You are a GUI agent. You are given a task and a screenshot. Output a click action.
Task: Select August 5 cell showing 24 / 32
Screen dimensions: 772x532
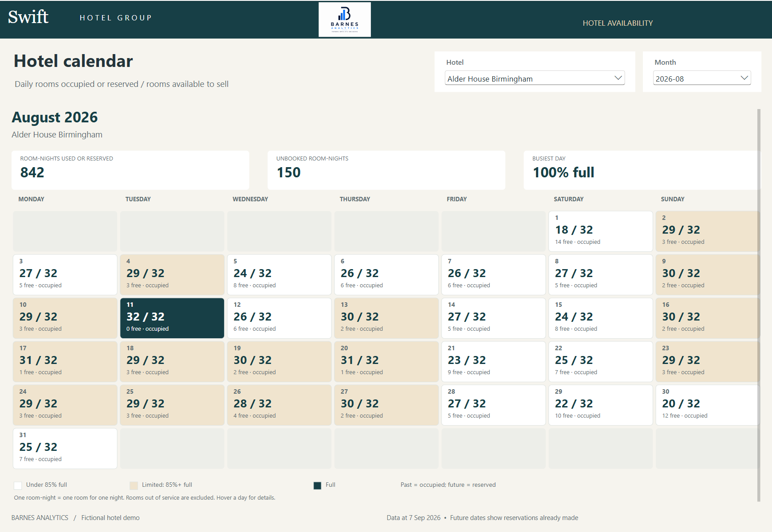[280, 274]
